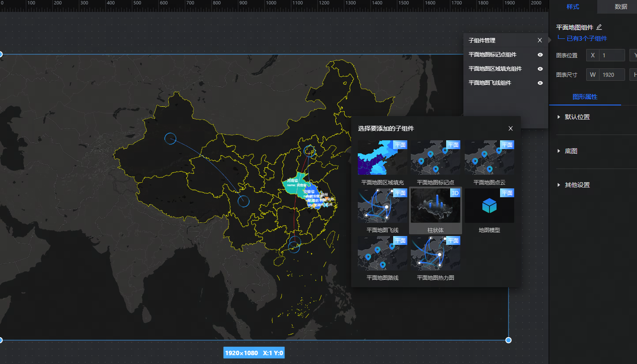This screenshot has height=364, width=637.
Task: Expand the 其他设置 section
Action: pos(577,185)
